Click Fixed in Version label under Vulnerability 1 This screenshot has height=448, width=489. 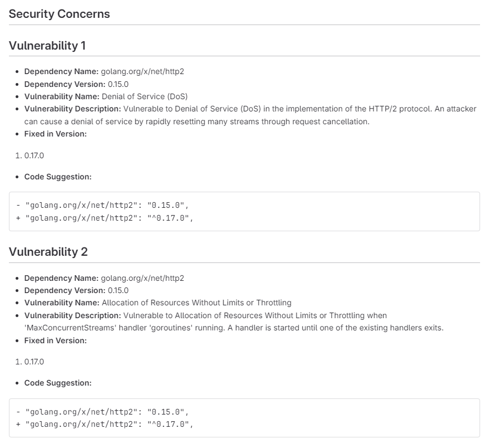56,134
